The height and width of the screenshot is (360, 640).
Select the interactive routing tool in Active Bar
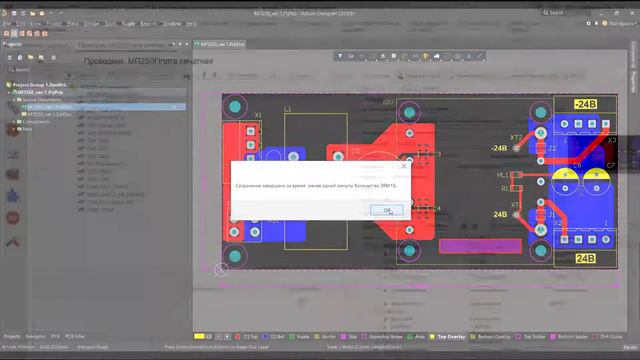coord(404,56)
